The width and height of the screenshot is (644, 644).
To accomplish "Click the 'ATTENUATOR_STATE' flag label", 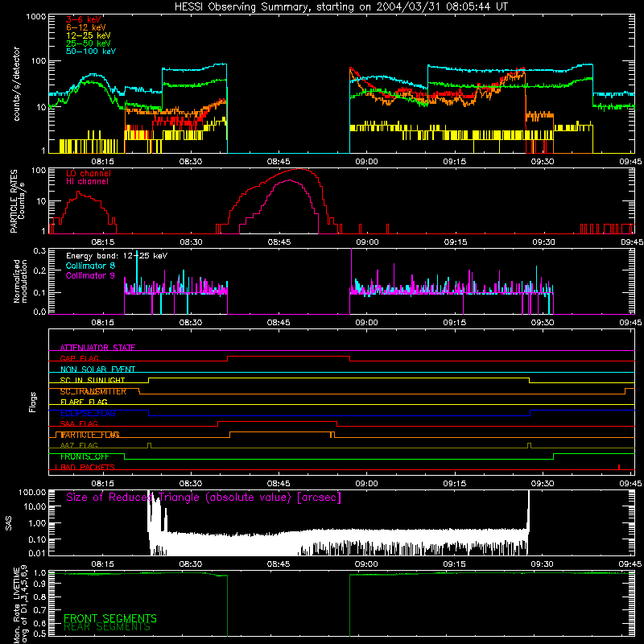I will (x=97, y=348).
